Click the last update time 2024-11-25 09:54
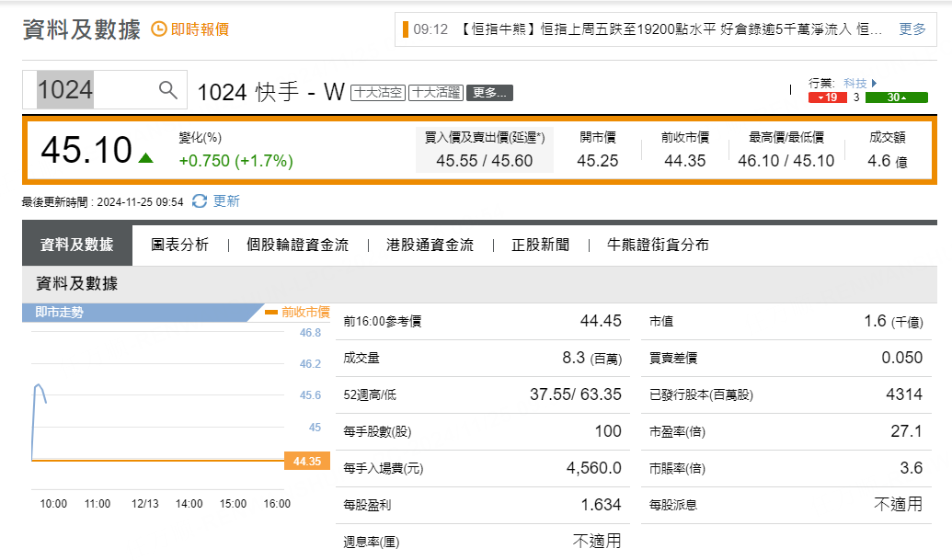Viewport: 952px width, 560px height. [x=140, y=202]
